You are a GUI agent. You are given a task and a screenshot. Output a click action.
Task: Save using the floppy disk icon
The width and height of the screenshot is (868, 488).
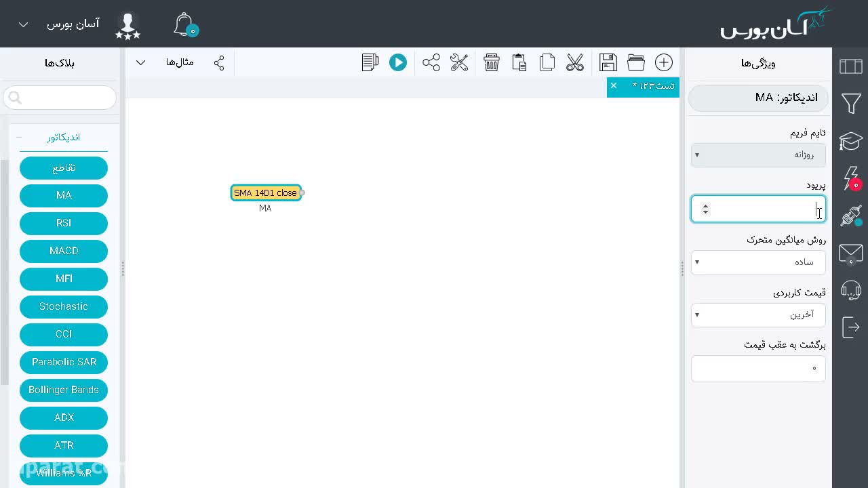click(608, 62)
